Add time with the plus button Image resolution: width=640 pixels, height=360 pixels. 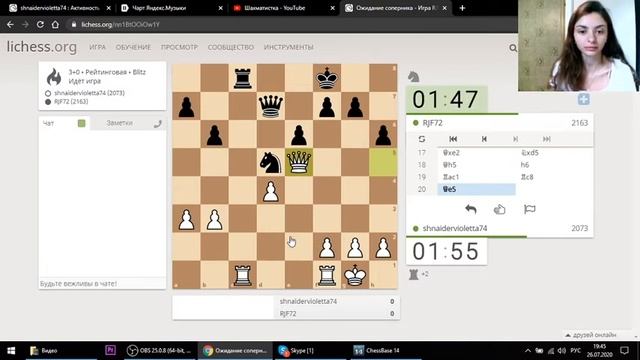coord(584,99)
